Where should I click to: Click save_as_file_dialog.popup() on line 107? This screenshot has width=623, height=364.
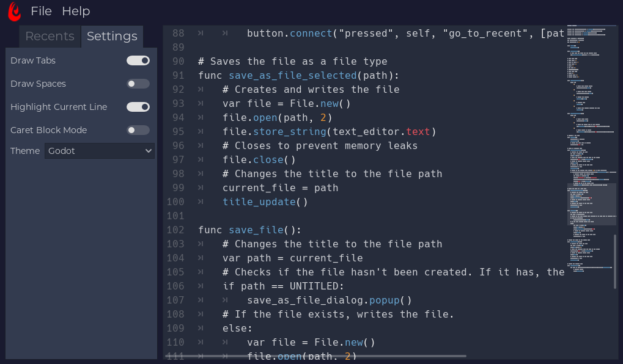[330, 300]
